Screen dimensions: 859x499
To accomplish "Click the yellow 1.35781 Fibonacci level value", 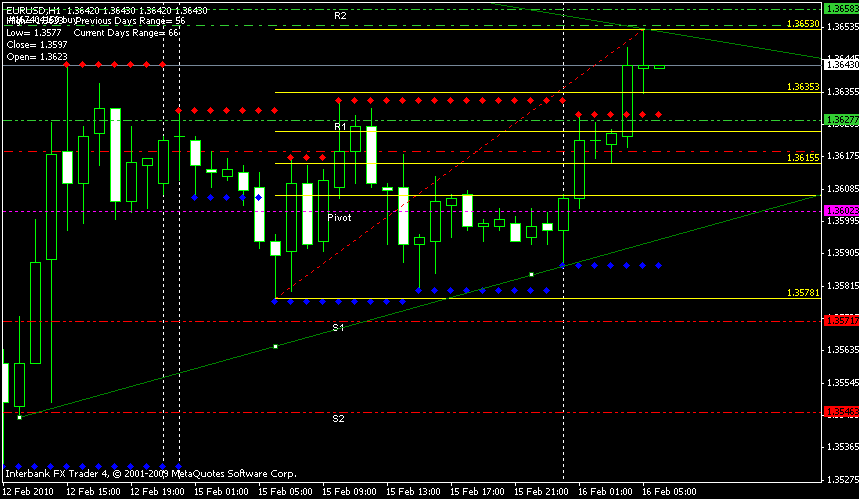I will coord(803,293).
